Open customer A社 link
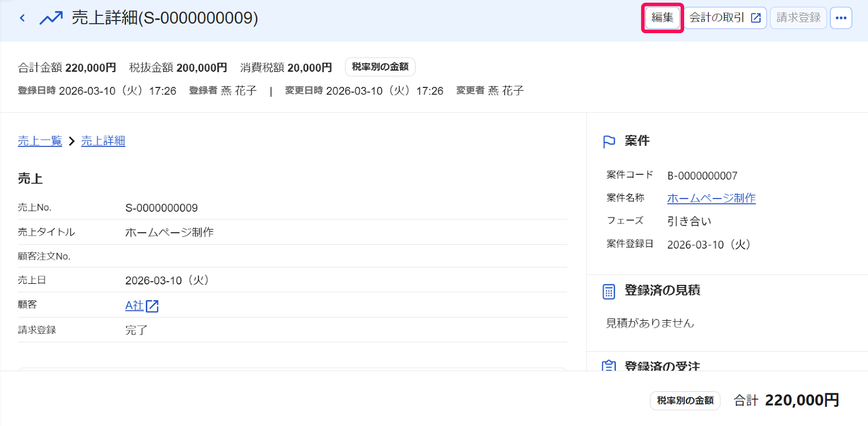The height and width of the screenshot is (426, 868). pyautogui.click(x=135, y=306)
